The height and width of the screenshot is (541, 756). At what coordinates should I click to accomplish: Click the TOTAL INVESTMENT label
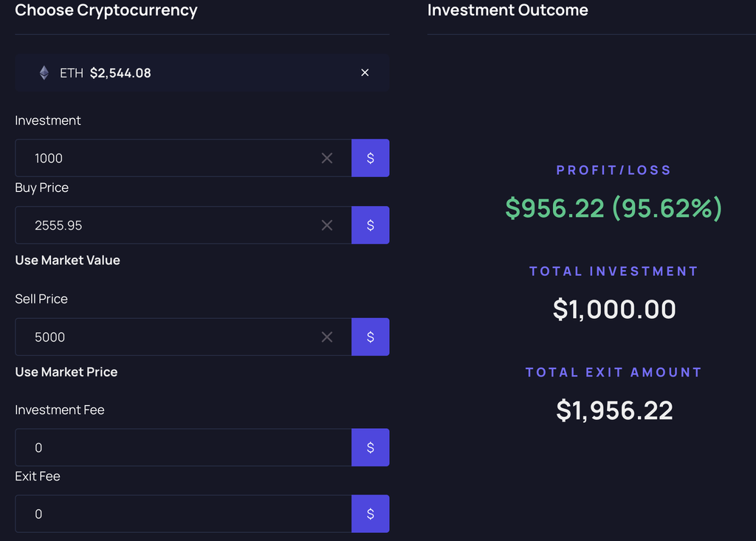[614, 272]
